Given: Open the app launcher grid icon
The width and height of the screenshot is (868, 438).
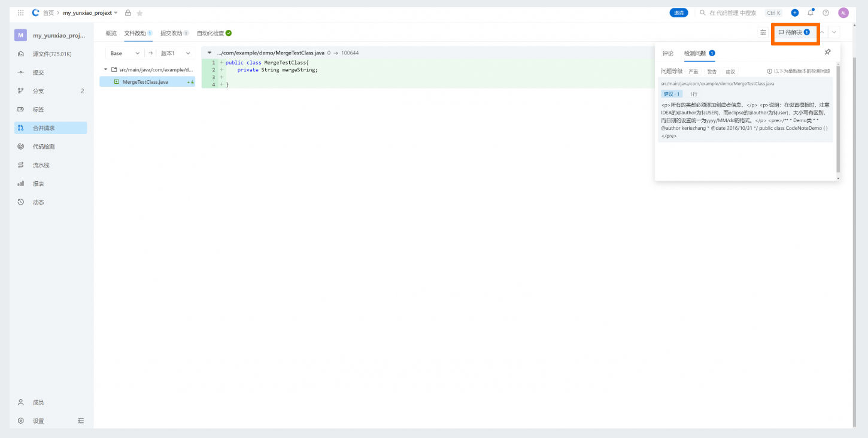Looking at the screenshot, I should [21, 13].
